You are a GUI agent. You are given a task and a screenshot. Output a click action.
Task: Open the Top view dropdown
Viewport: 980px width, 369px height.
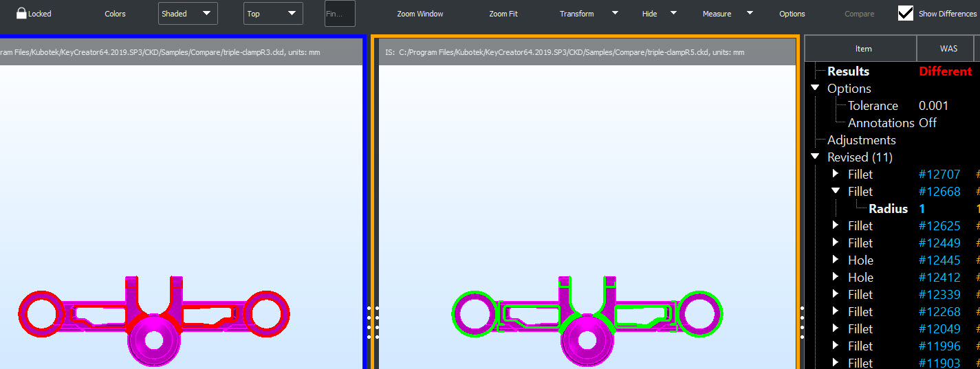click(273, 14)
